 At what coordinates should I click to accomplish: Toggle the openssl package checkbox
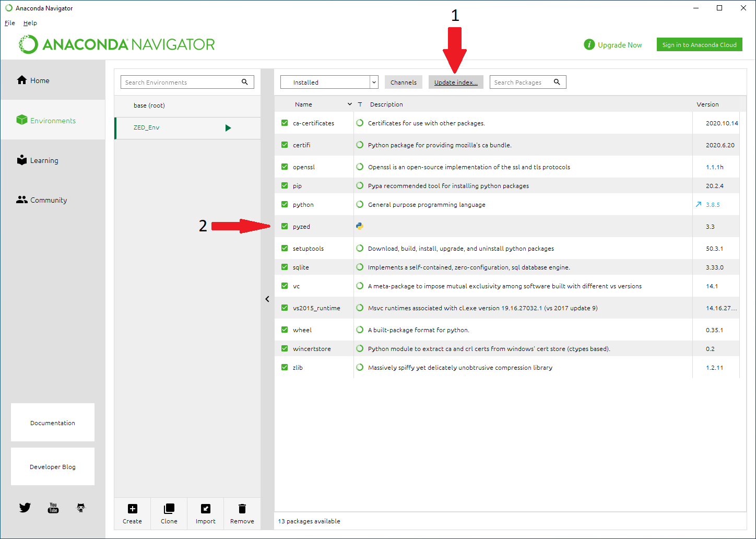[x=285, y=167]
